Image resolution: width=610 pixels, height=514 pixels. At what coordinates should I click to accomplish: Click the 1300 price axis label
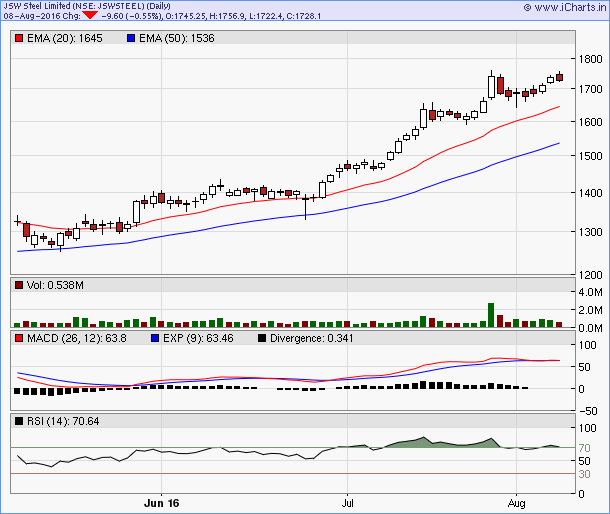590,232
